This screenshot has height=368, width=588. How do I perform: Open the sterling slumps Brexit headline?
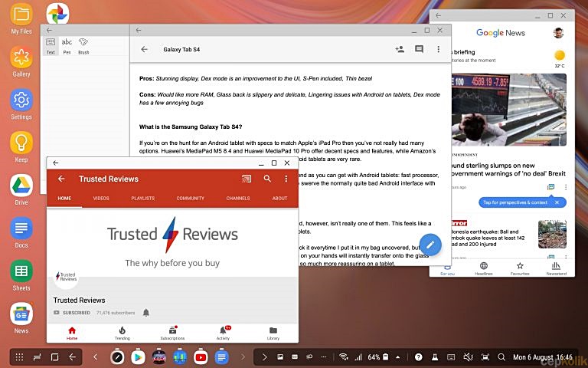(509, 169)
